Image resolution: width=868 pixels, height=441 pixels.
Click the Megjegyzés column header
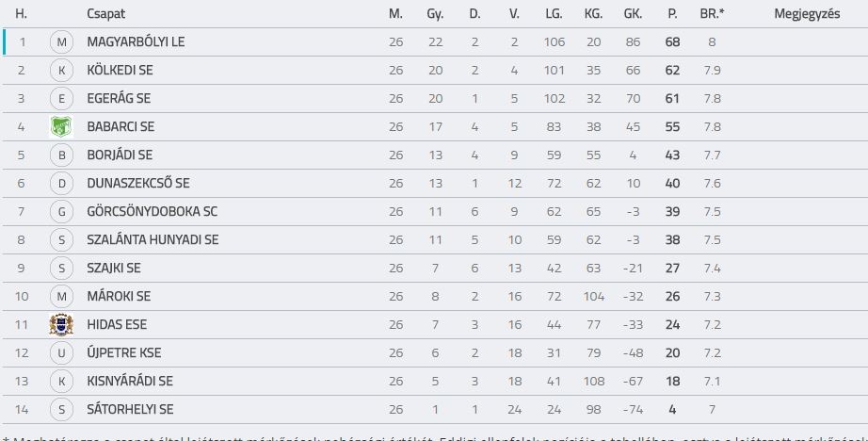(807, 14)
